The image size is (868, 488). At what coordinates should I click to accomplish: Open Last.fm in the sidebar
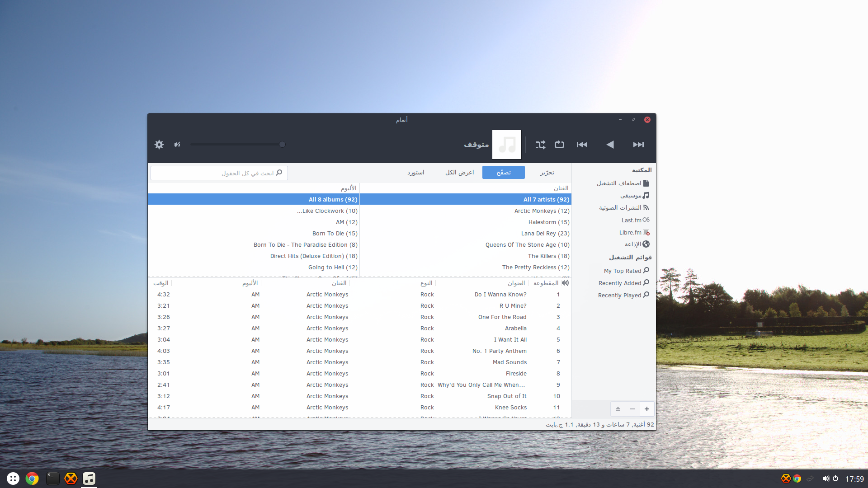point(635,220)
